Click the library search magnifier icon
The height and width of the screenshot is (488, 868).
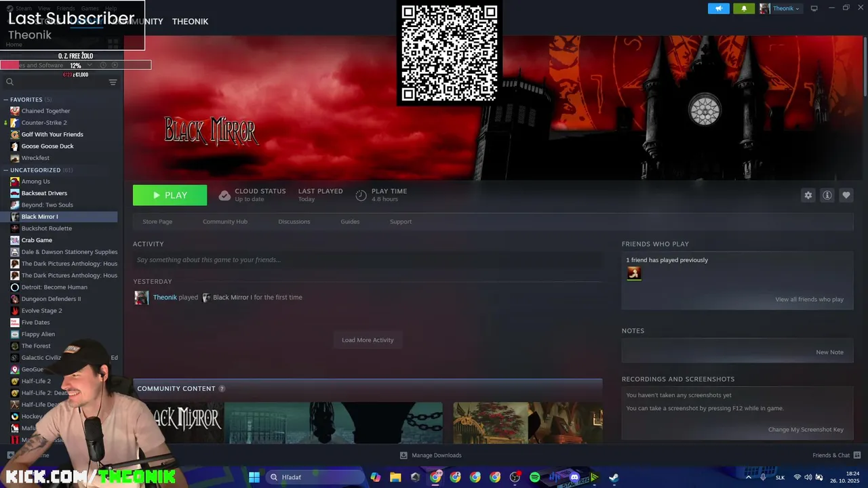(9, 82)
